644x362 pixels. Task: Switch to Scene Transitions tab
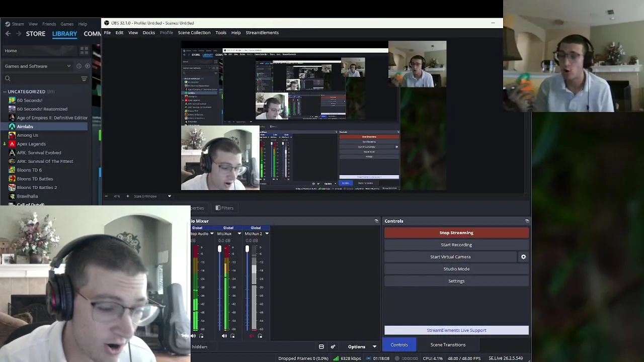click(x=448, y=345)
